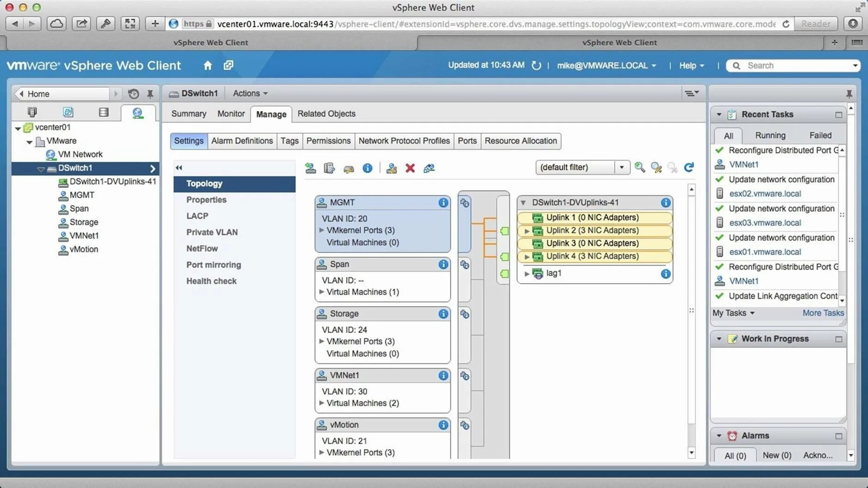Image resolution: width=868 pixels, height=488 pixels.
Task: Expand Virtual Machines (2) under VMNet1
Action: click(x=322, y=403)
